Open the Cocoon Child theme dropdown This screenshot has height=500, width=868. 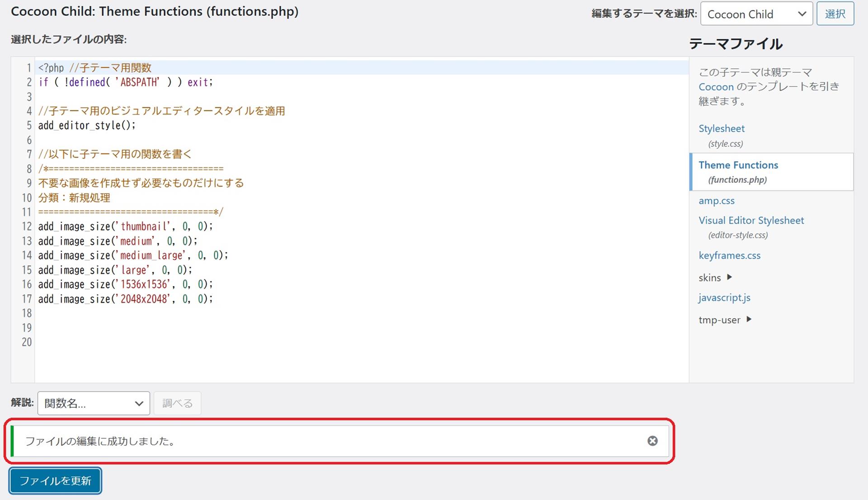(x=756, y=14)
